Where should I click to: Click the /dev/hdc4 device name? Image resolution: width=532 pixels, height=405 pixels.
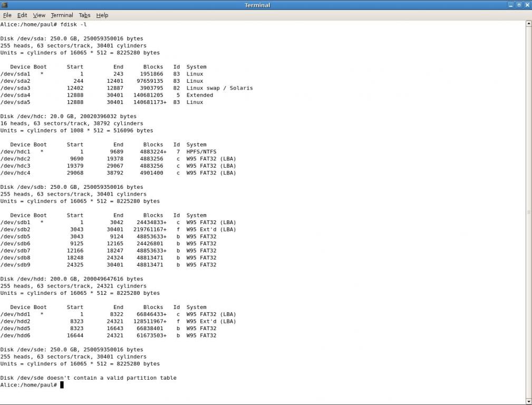click(15, 173)
